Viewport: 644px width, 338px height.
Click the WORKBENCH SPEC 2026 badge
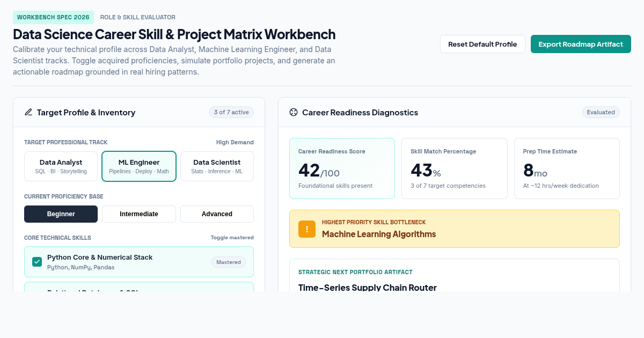tap(53, 17)
